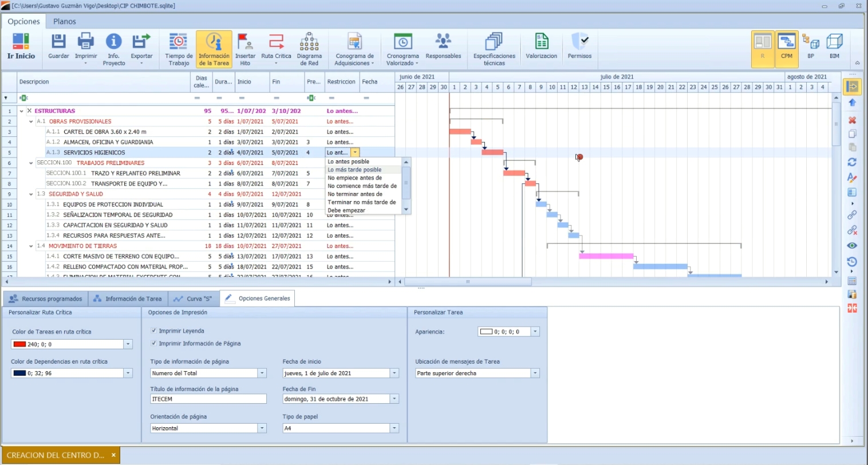Click the Guardar save icon
The width and height of the screenshot is (868, 465).
tap(58, 42)
